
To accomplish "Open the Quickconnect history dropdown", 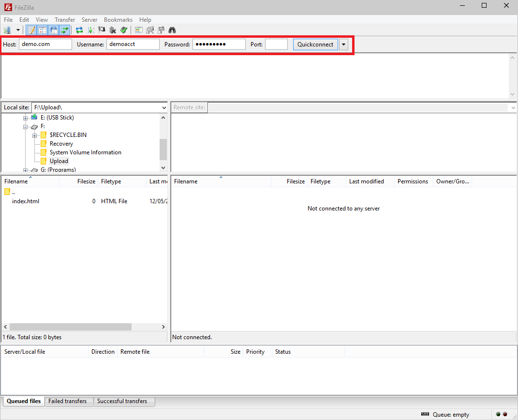I will (343, 44).
